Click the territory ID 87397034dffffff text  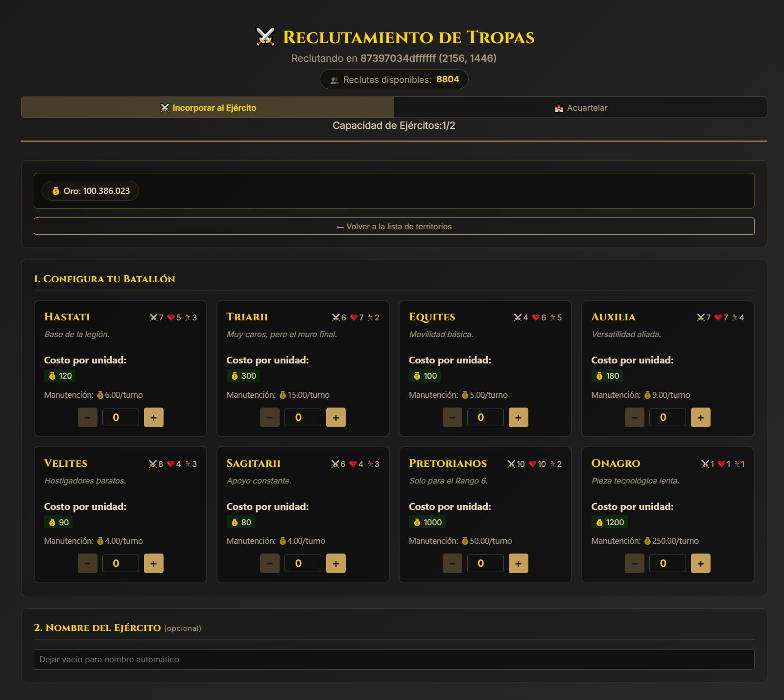[x=398, y=58]
